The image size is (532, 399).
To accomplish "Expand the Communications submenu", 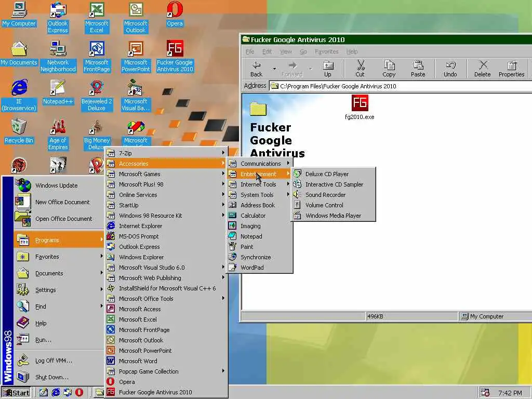I will (259, 164).
